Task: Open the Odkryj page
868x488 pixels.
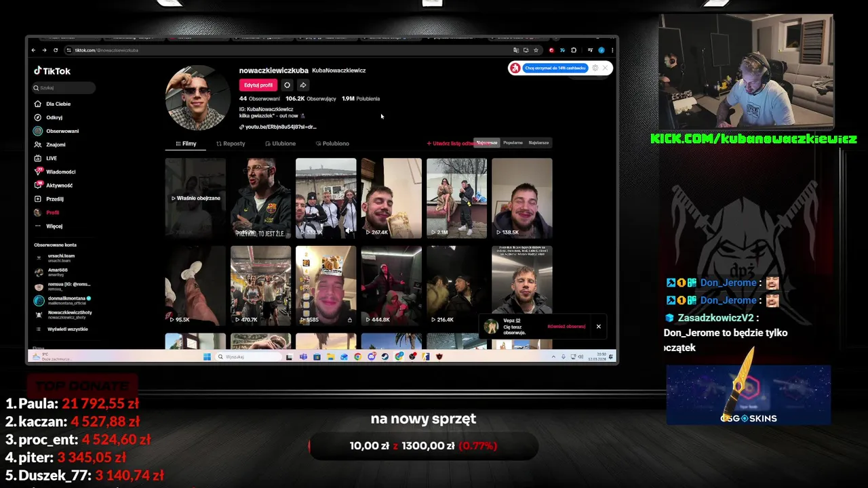Action: [49, 117]
